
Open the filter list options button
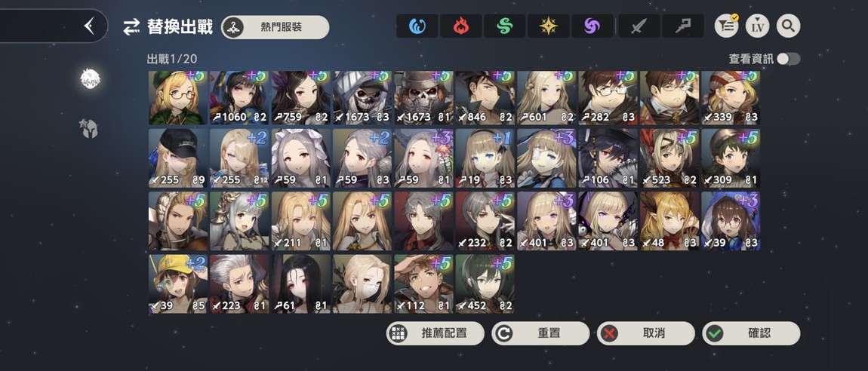(726, 26)
